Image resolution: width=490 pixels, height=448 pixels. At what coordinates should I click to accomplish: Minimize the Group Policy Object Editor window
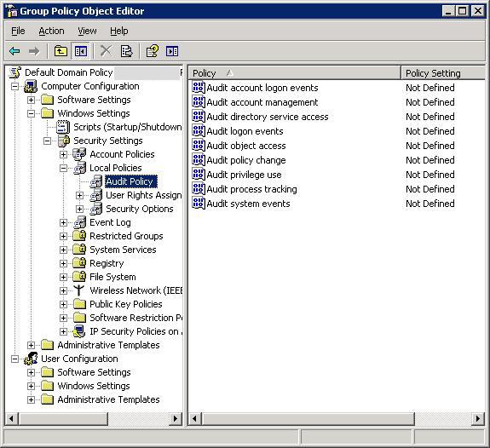click(x=447, y=11)
